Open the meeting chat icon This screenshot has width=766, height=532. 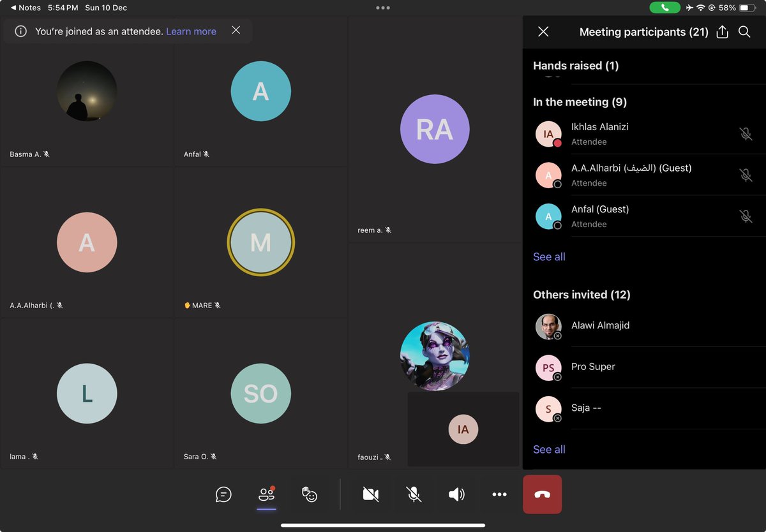223,494
